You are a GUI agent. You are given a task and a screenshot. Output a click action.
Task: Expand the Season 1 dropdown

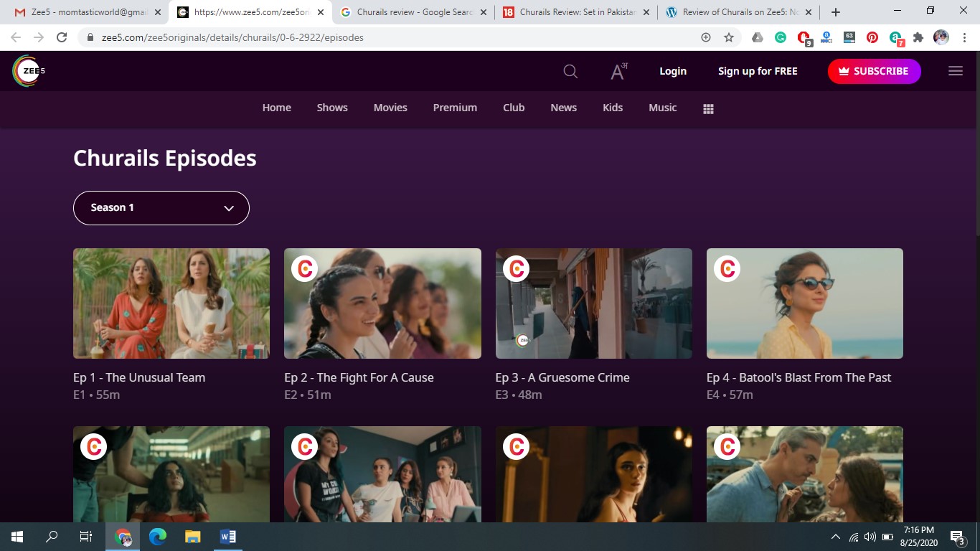(161, 208)
